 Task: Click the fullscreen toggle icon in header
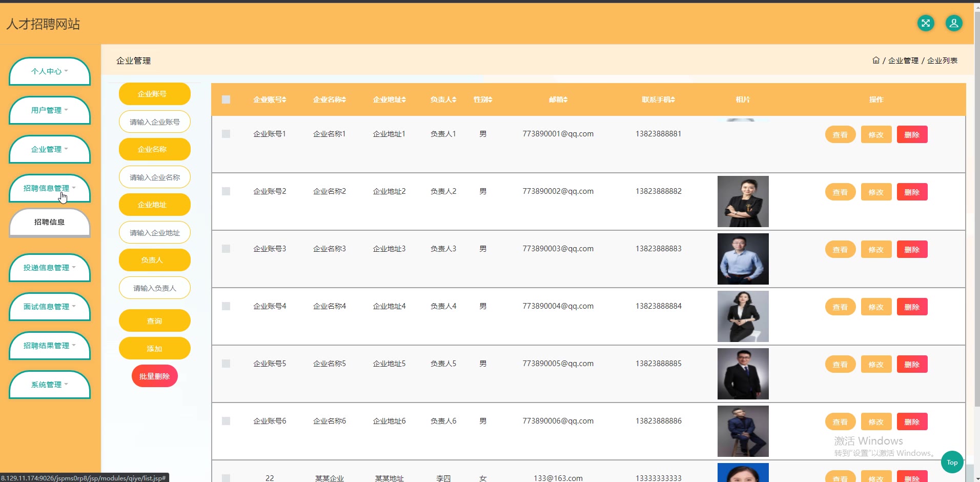[x=926, y=23]
